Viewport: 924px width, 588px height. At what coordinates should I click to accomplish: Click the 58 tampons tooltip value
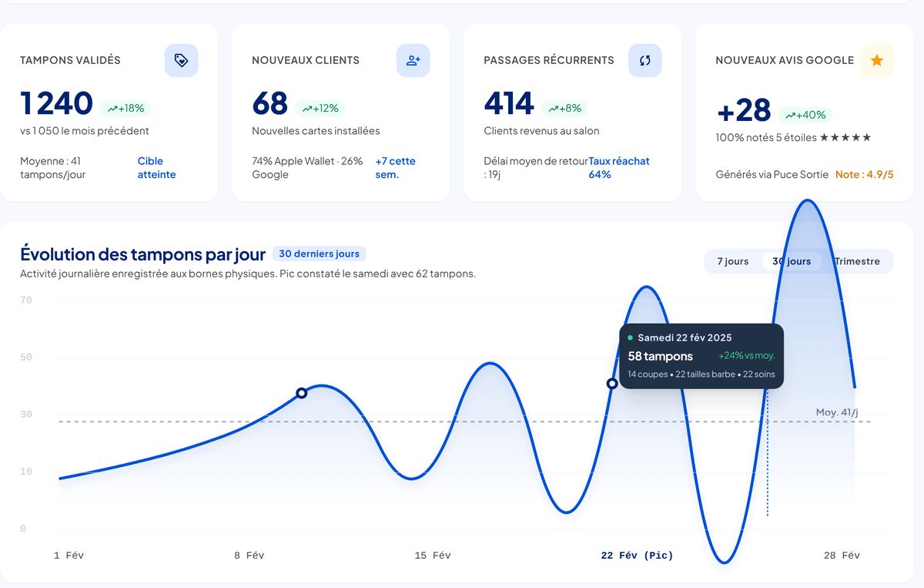(661, 356)
